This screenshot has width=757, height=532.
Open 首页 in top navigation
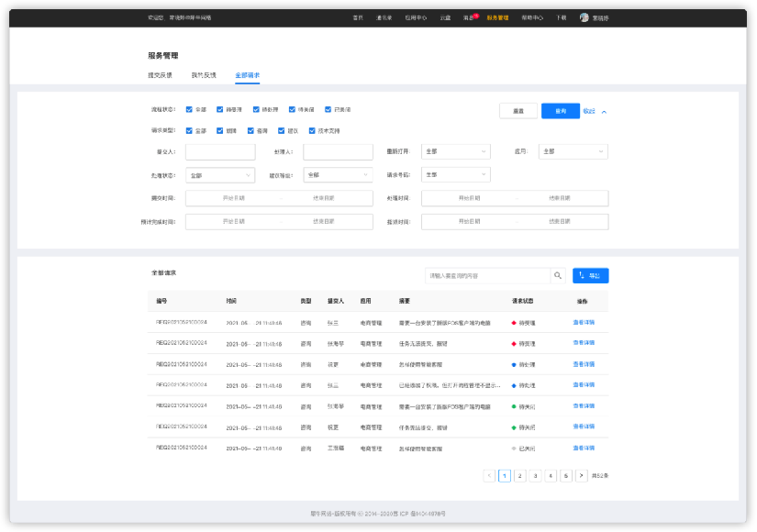pyautogui.click(x=358, y=17)
